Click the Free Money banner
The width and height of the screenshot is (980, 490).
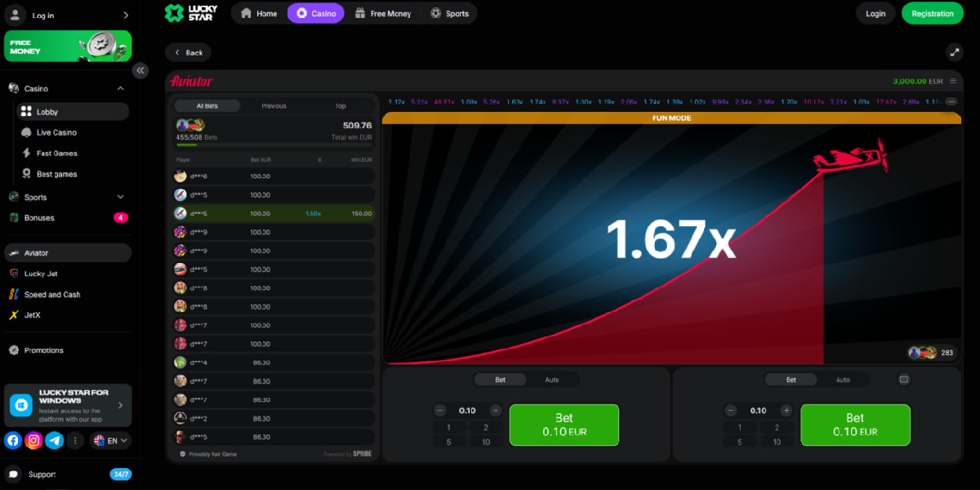68,47
